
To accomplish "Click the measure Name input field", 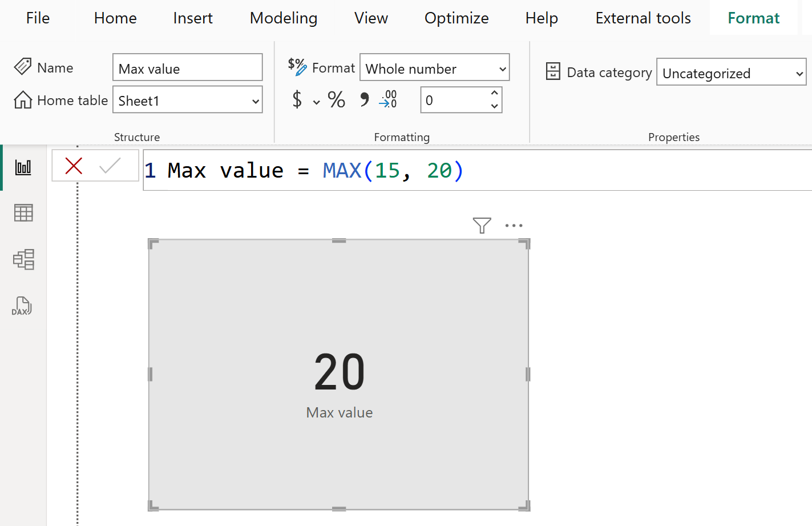I will (x=187, y=67).
